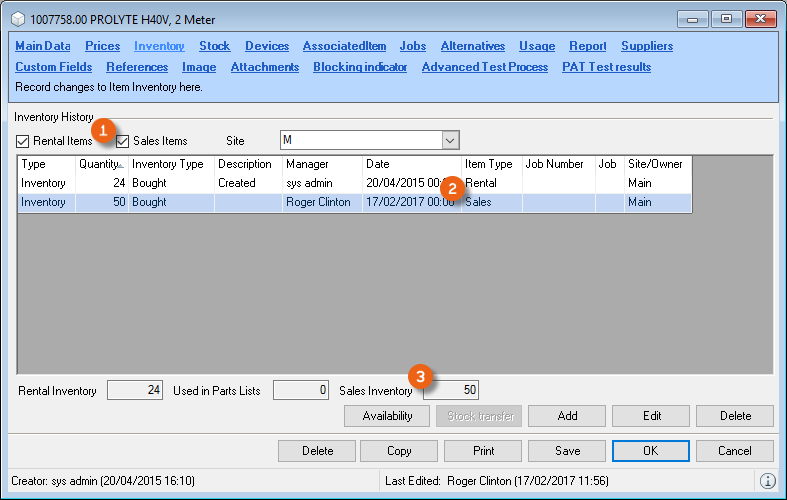Image resolution: width=787 pixels, height=500 pixels.
Task: Click the item cube icon in title bar
Action: click(x=17, y=19)
